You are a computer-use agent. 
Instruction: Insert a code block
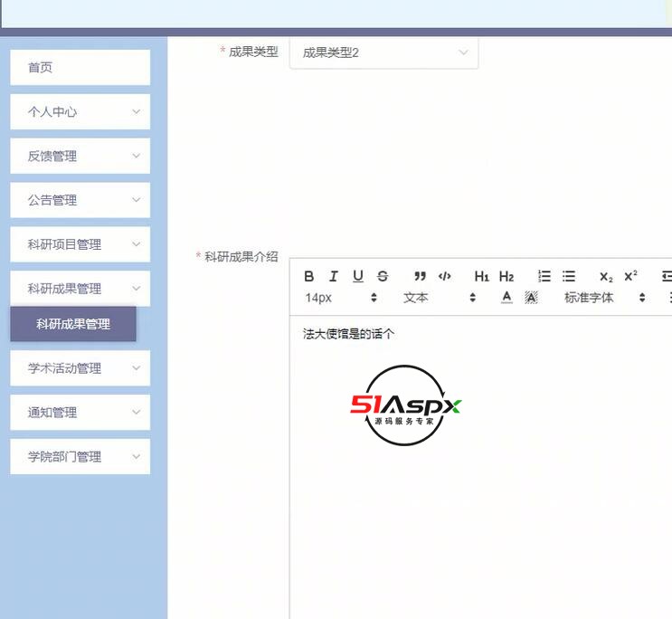coord(445,276)
